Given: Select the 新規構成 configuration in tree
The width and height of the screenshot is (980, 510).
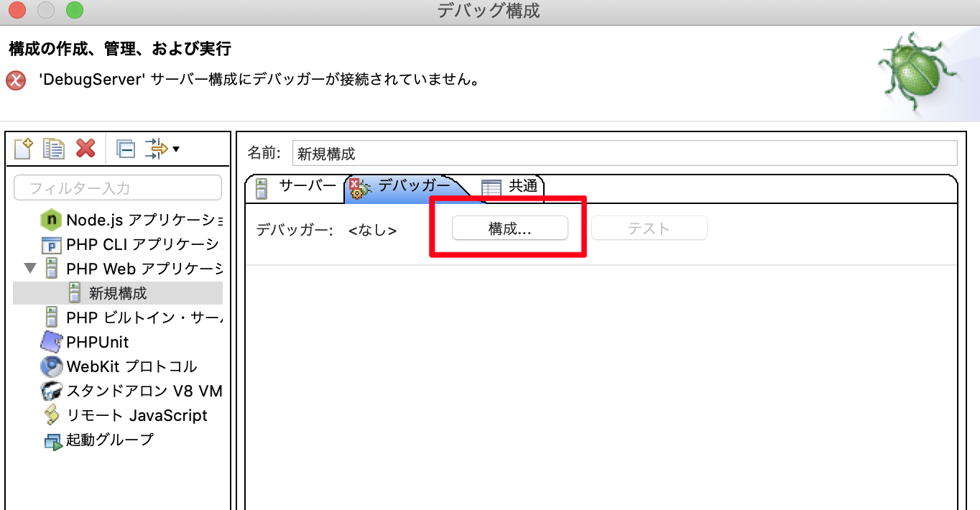Looking at the screenshot, I should point(118,293).
